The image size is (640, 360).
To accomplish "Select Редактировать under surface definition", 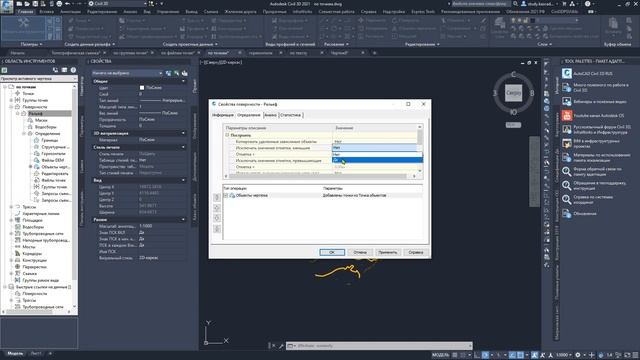I will [55, 173].
